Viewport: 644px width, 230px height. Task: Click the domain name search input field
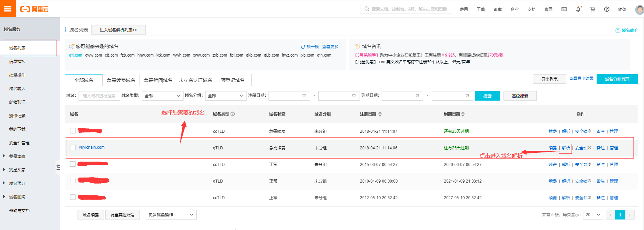coord(99,96)
